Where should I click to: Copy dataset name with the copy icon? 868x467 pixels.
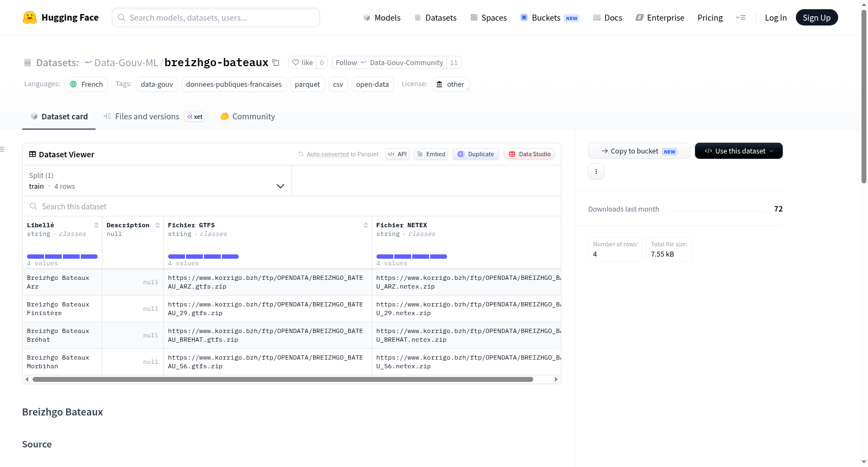click(276, 62)
